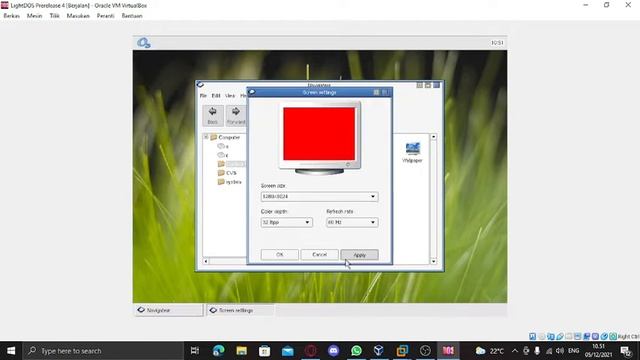Open the Berkas menu in VirtualBox
The image size is (640, 360).
tap(11, 16)
